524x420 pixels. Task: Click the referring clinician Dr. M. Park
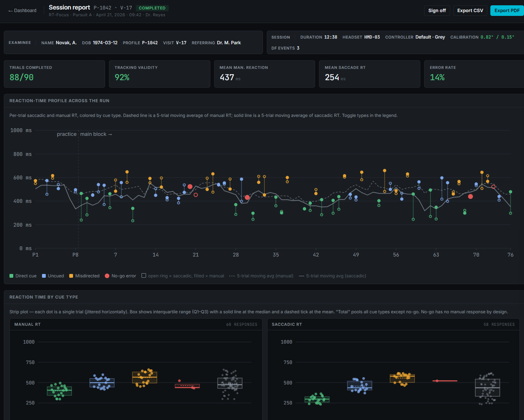(x=229, y=43)
